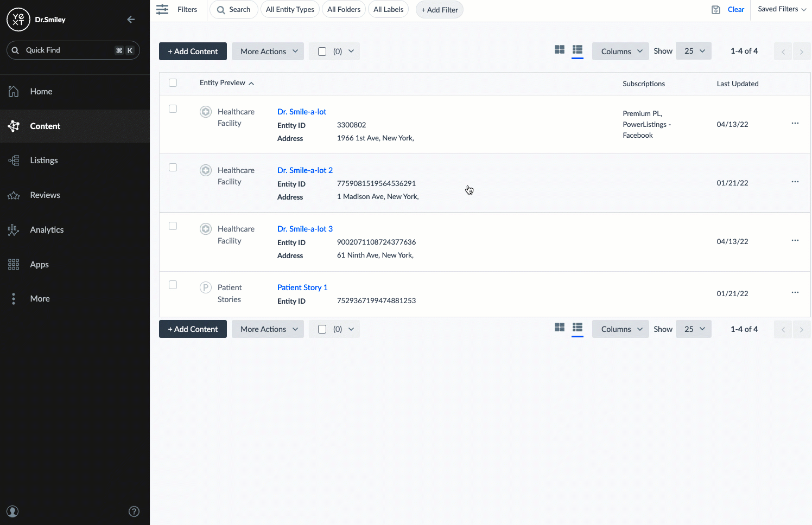812x525 pixels.
Task: Open the help question mark icon
Action: point(134,511)
